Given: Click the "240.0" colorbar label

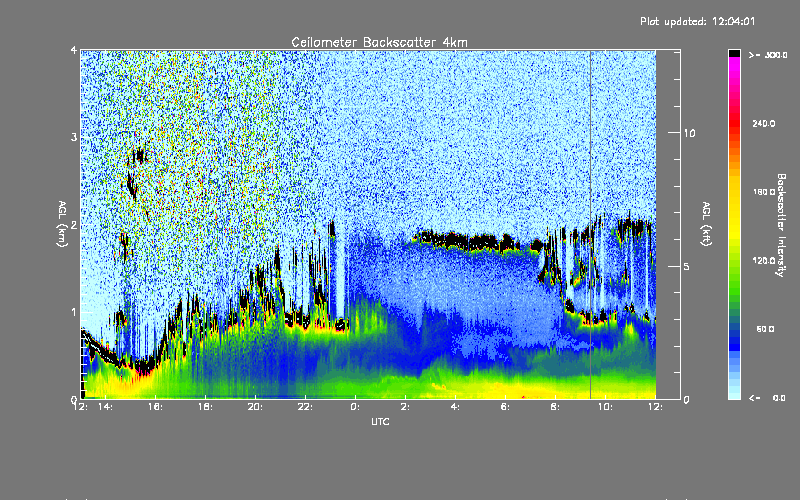Looking at the screenshot, I should pos(764,123).
